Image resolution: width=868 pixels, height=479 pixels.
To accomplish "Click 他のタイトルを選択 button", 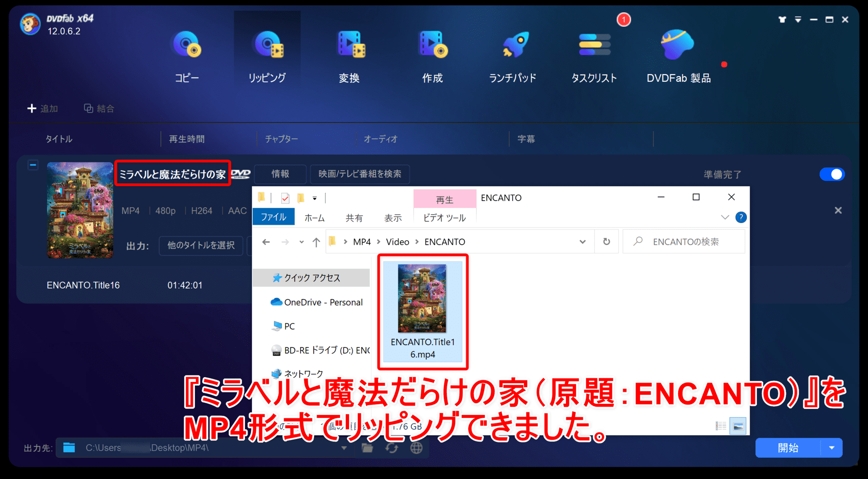I will tap(201, 246).
